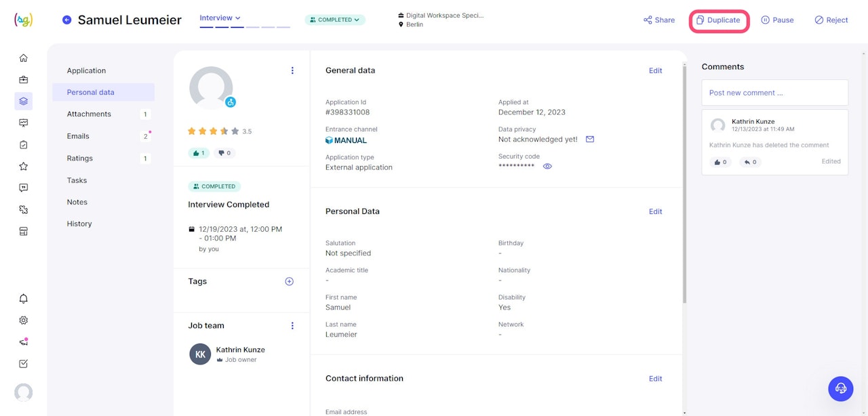
Task: Click Edit in the Personal Data section
Action: point(655,211)
